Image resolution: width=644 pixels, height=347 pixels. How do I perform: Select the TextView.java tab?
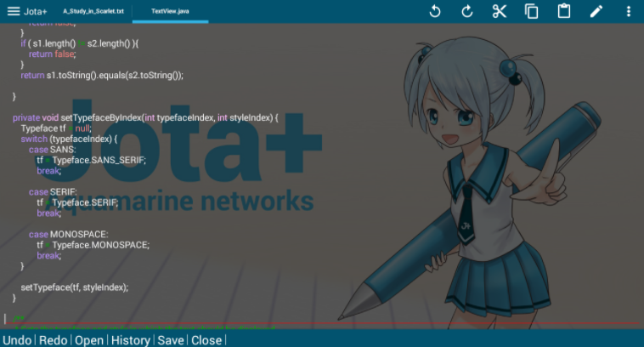coord(171,12)
